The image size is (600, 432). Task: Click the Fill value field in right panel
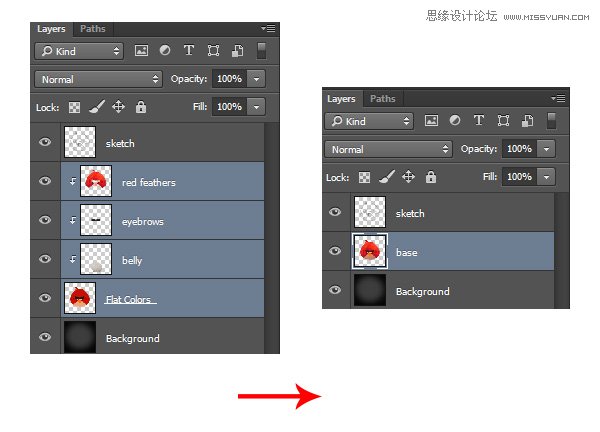click(x=518, y=177)
